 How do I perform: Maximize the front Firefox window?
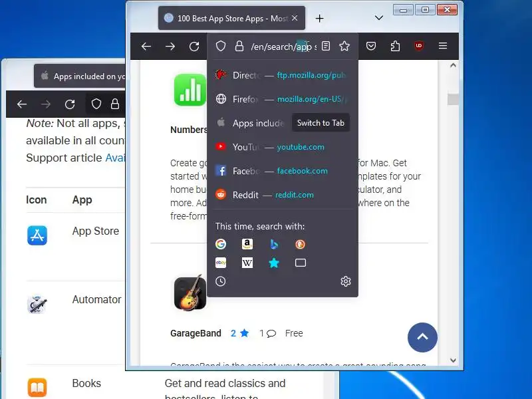click(425, 10)
